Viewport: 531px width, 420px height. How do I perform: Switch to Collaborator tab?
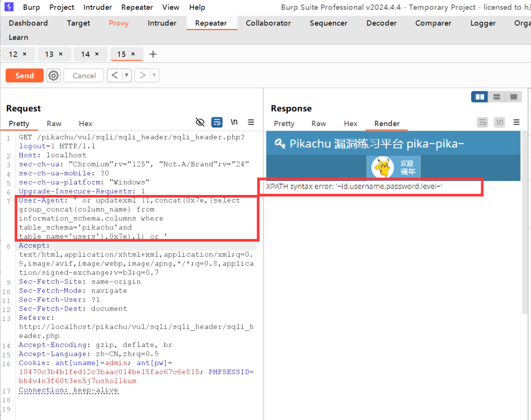point(268,23)
